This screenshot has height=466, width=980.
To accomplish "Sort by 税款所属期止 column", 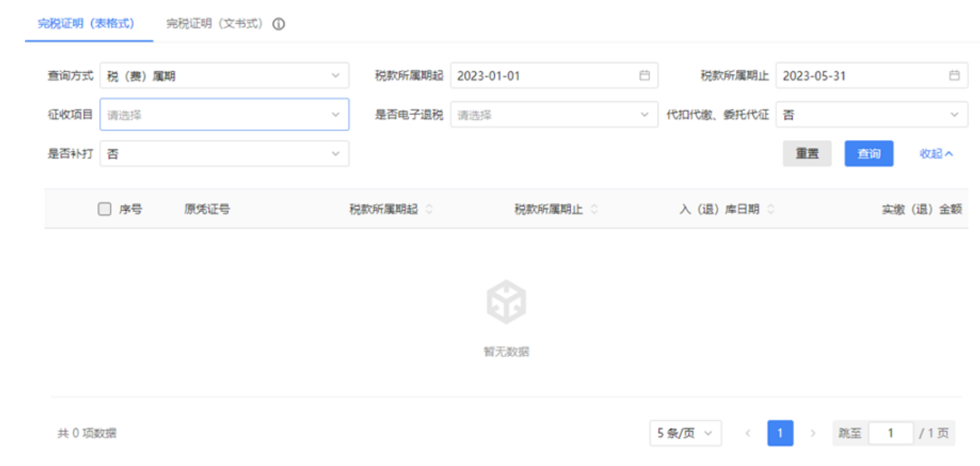I will (594, 209).
